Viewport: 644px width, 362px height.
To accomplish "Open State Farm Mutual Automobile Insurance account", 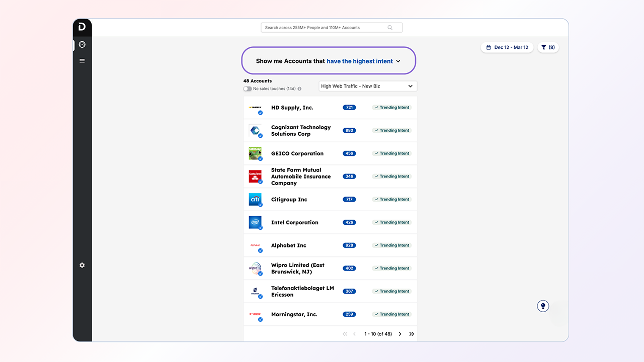I will (301, 176).
